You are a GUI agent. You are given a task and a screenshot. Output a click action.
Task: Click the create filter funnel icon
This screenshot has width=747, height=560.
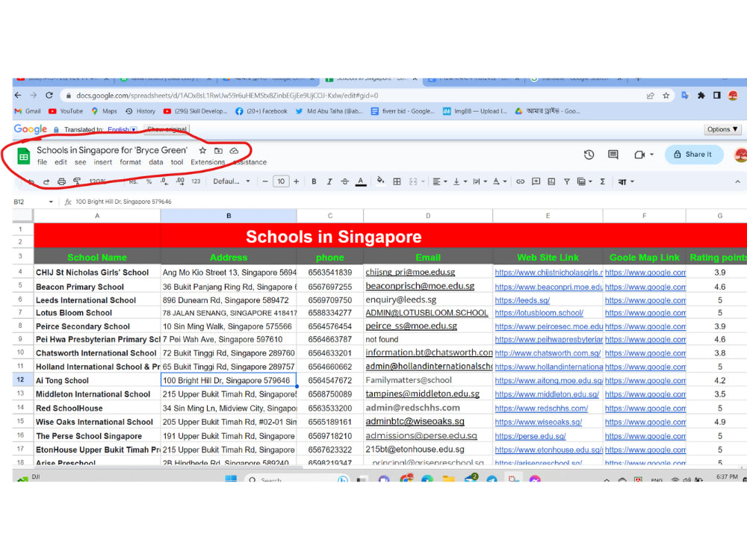pos(566,181)
